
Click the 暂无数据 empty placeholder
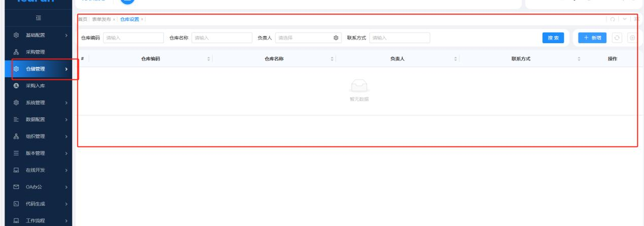pos(359,91)
